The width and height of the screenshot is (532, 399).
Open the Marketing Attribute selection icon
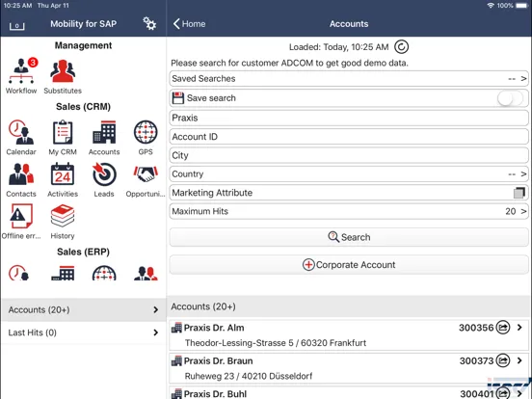coord(519,193)
